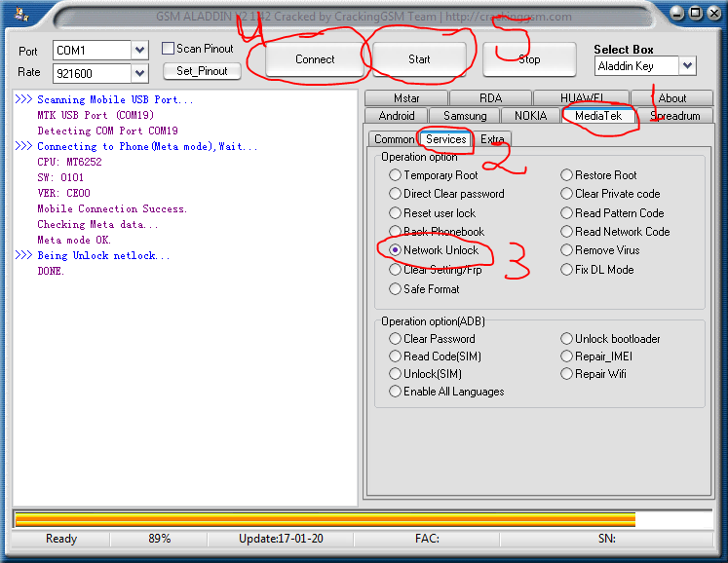This screenshot has width=728, height=563.
Task: Click the '89%' status bar value
Action: point(159,539)
